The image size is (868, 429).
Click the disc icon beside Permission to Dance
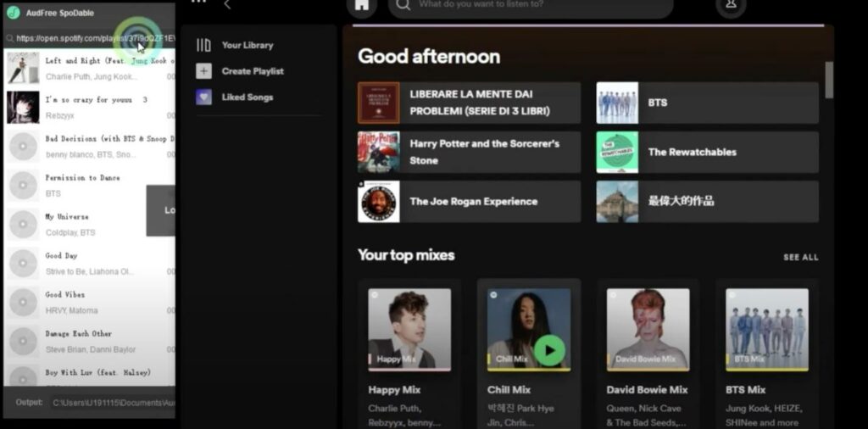[23, 186]
